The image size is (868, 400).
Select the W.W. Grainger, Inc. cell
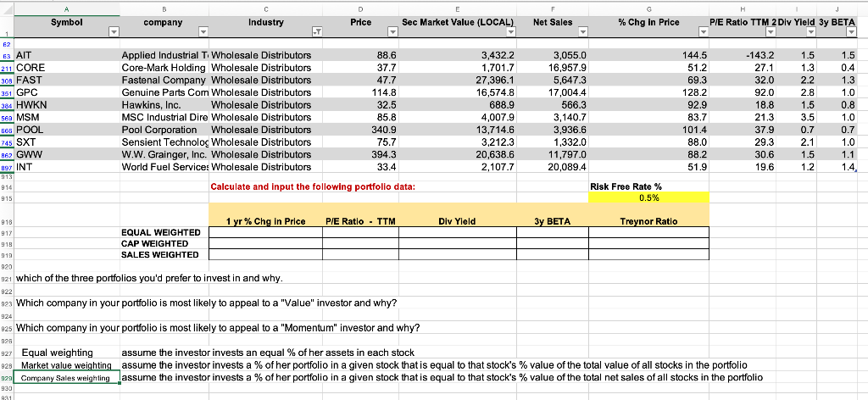pyautogui.click(x=164, y=154)
